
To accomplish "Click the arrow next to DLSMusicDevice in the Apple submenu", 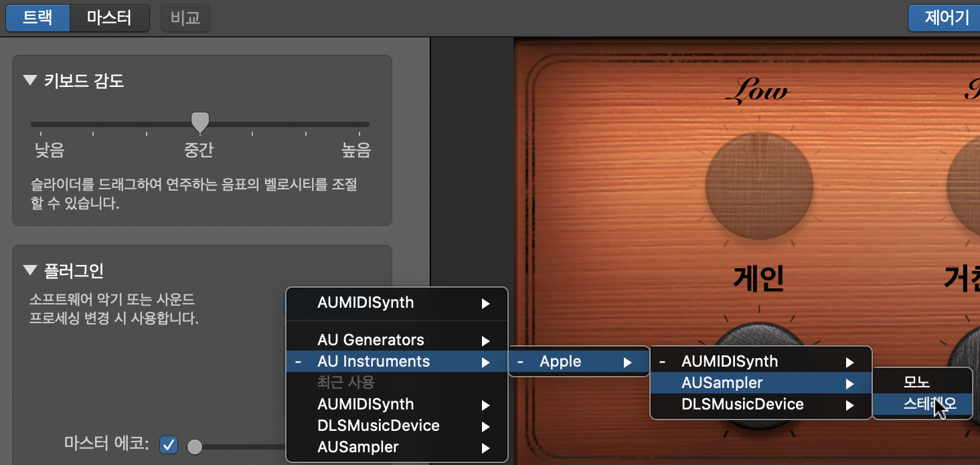I will point(849,405).
